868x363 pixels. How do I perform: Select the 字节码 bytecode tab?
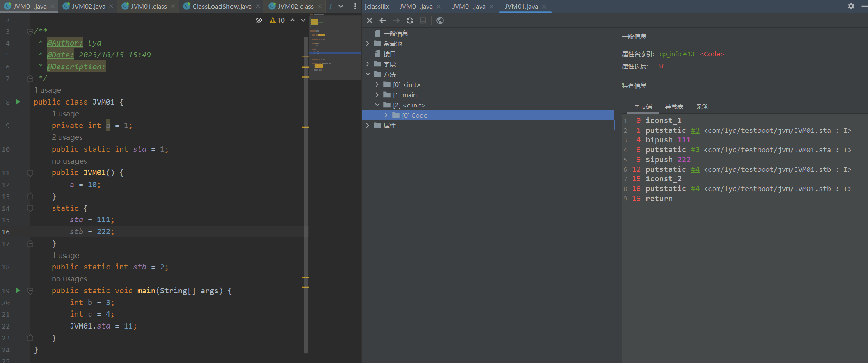[x=643, y=107]
